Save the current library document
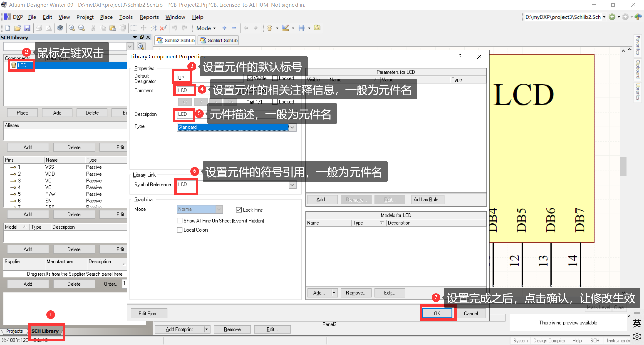Viewport: 644px width, 345px height. [28, 28]
